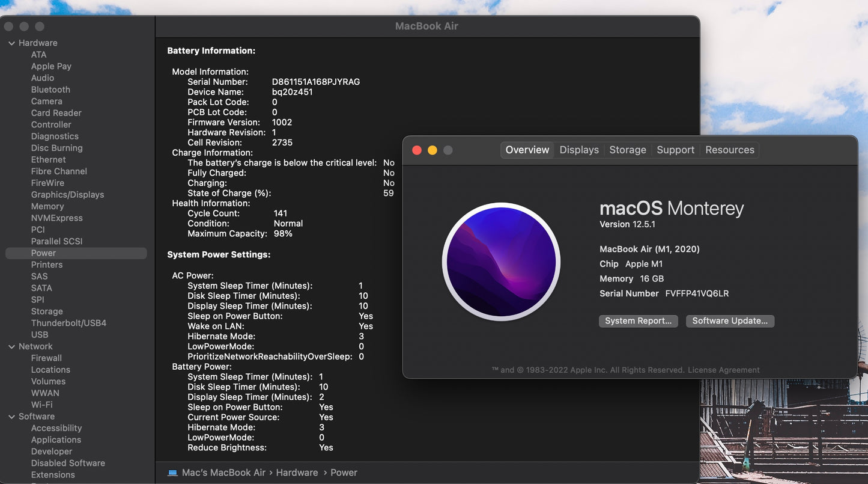
Task: Click Hardware in the bottom path bar
Action: pyautogui.click(x=297, y=473)
